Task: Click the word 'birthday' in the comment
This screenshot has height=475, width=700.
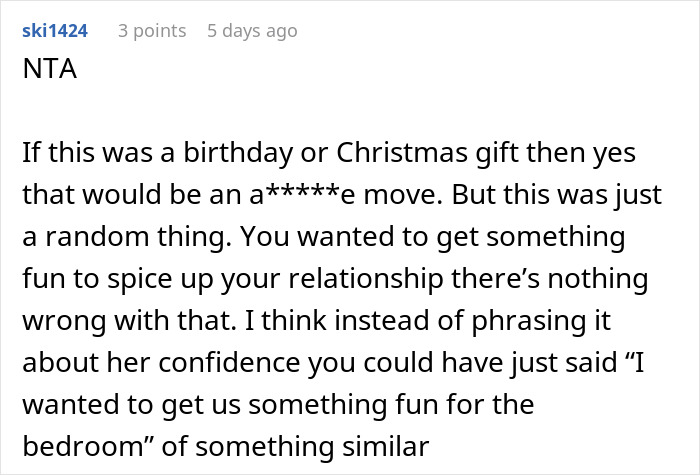Action: (217, 155)
